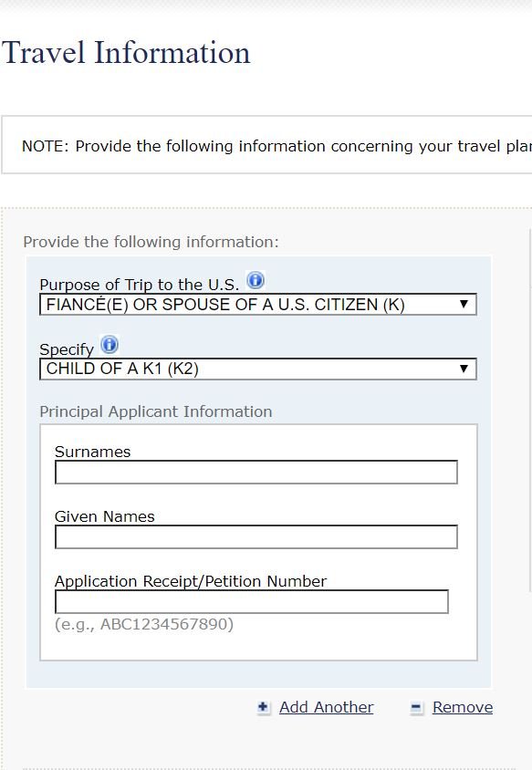Open the info icon beside Purpose of Trip
532x770 pixels.
coord(256,280)
